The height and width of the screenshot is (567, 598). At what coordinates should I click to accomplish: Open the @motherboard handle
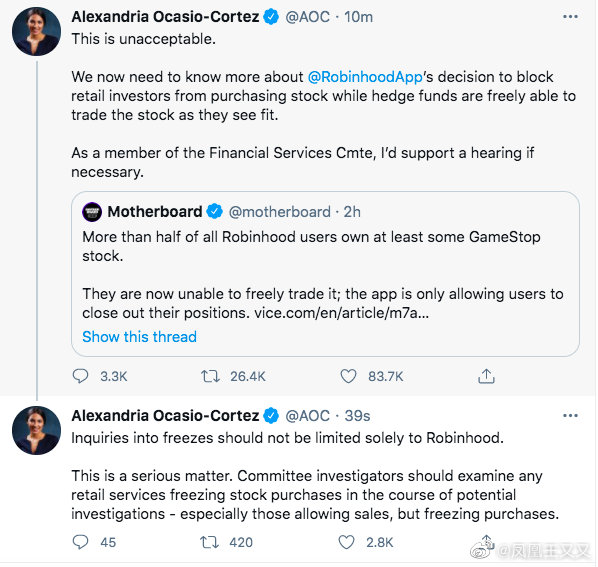280,212
